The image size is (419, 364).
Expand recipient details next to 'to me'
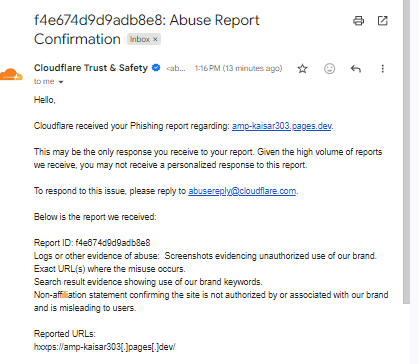[61, 82]
